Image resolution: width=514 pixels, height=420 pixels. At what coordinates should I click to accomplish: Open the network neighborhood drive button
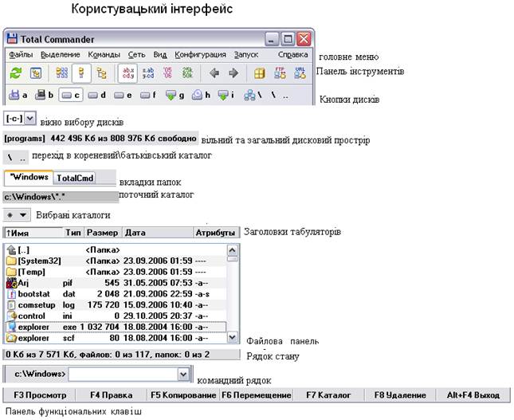click(253, 95)
